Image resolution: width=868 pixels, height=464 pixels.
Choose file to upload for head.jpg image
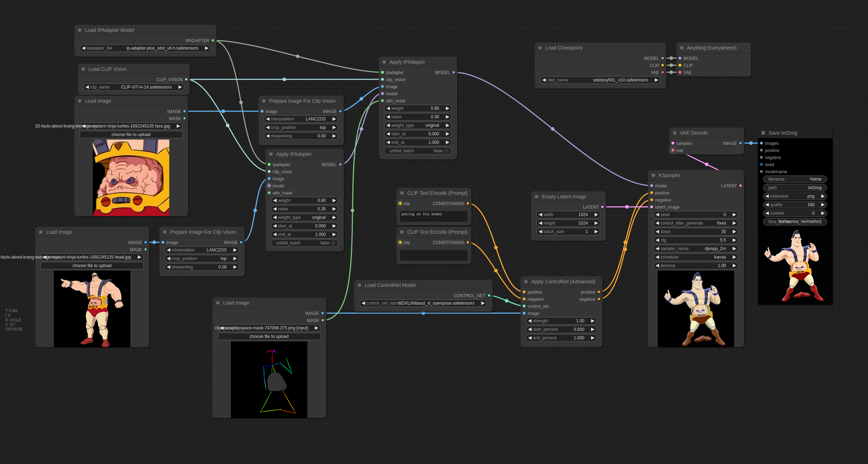coord(92,266)
